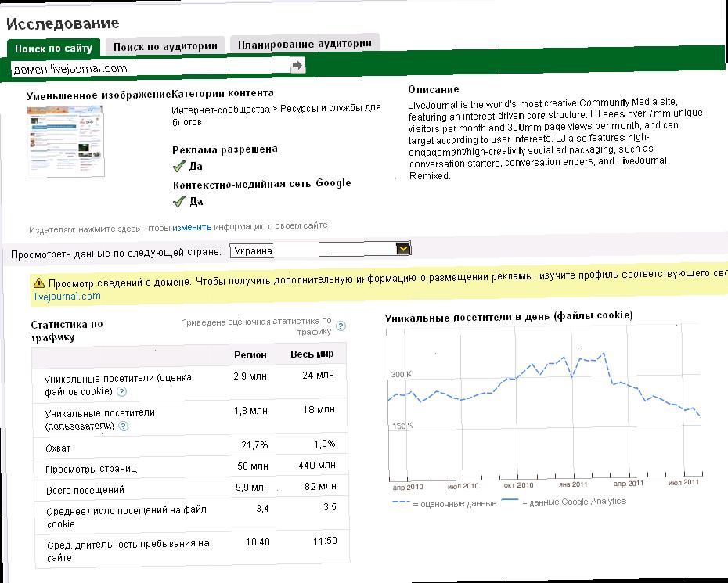Switch to Поиск по аудитории tab

point(165,46)
